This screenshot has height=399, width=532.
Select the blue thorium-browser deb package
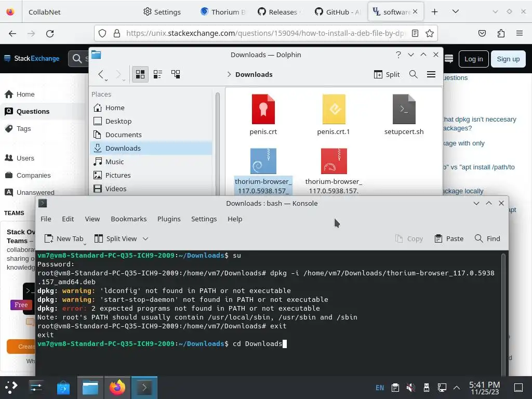coord(263,171)
